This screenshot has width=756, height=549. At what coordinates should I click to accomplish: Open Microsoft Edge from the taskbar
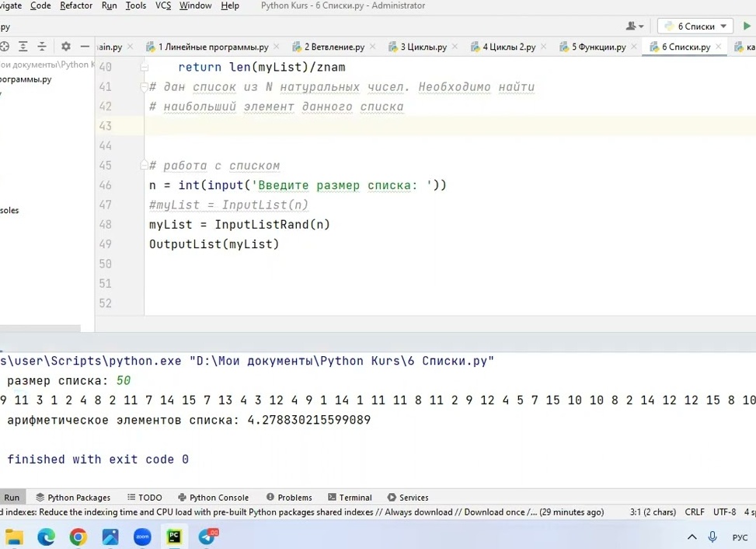tap(47, 537)
